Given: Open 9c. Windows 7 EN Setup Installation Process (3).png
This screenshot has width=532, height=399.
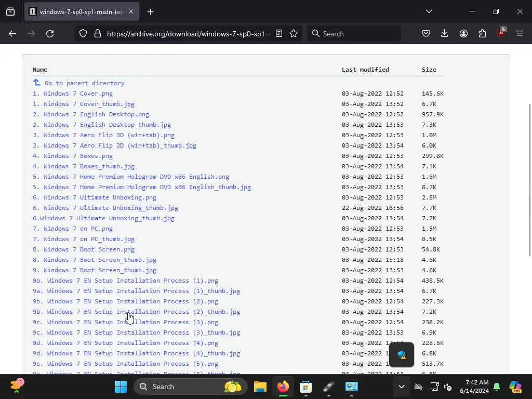Looking at the screenshot, I should click(126, 322).
